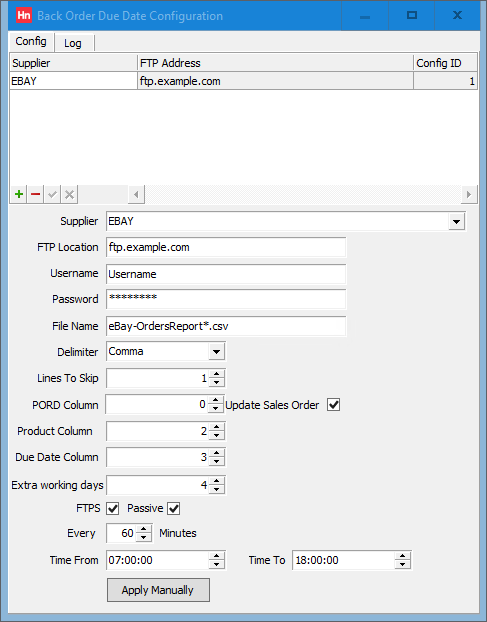The width and height of the screenshot is (487, 622).
Task: Toggle the Update Sales Order checkbox
Action: point(334,405)
